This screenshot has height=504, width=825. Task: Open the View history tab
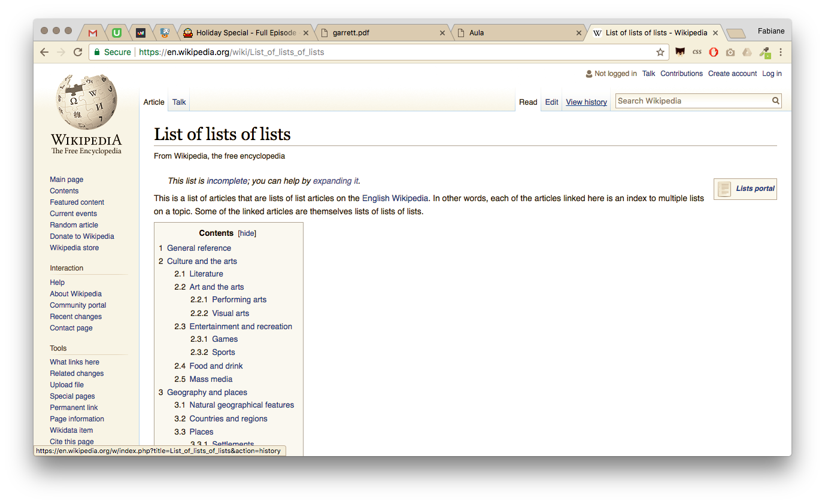[x=586, y=102]
